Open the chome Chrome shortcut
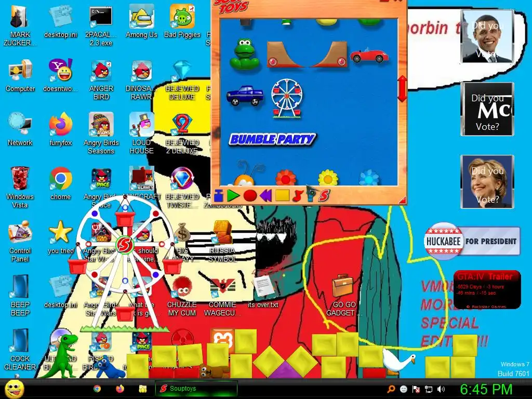This screenshot has height=399, width=532. click(61, 183)
